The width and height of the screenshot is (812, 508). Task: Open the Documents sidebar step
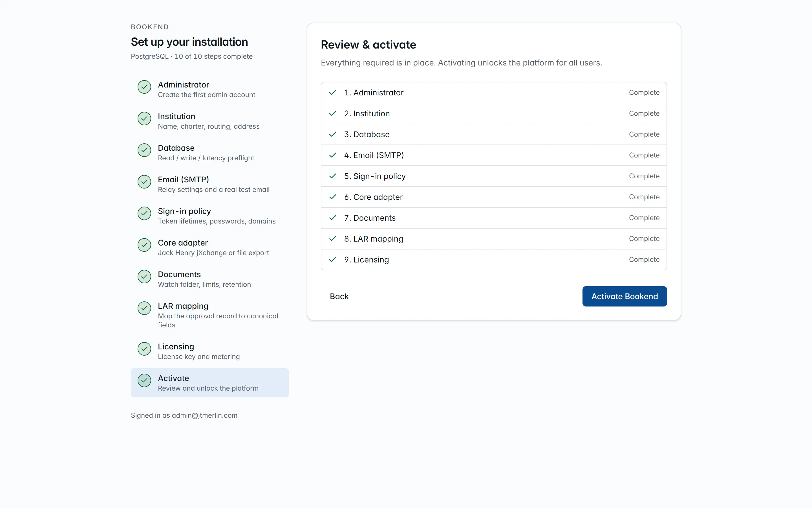click(210, 279)
